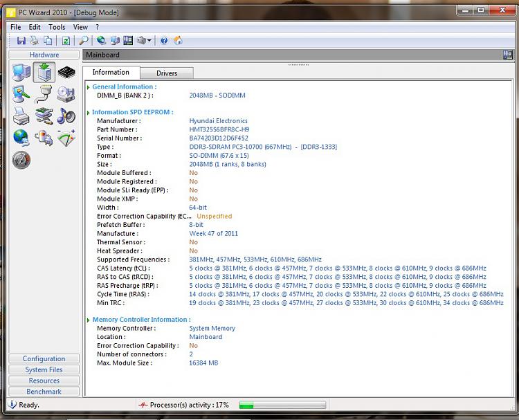Screen dimensions: 519x420
Task: Collapse the Information SPD EEPROM section arrow
Action: 89,113
